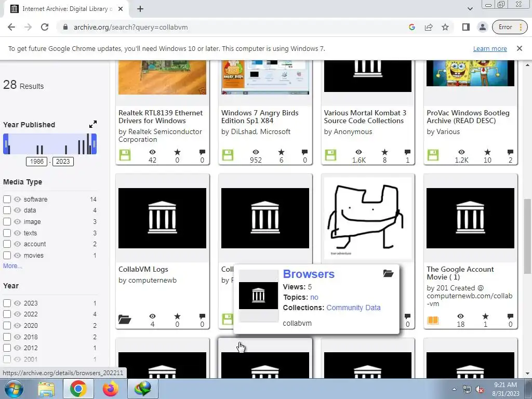The height and width of the screenshot is (399, 532).
Task: Check the account media type box
Action: [7, 244]
